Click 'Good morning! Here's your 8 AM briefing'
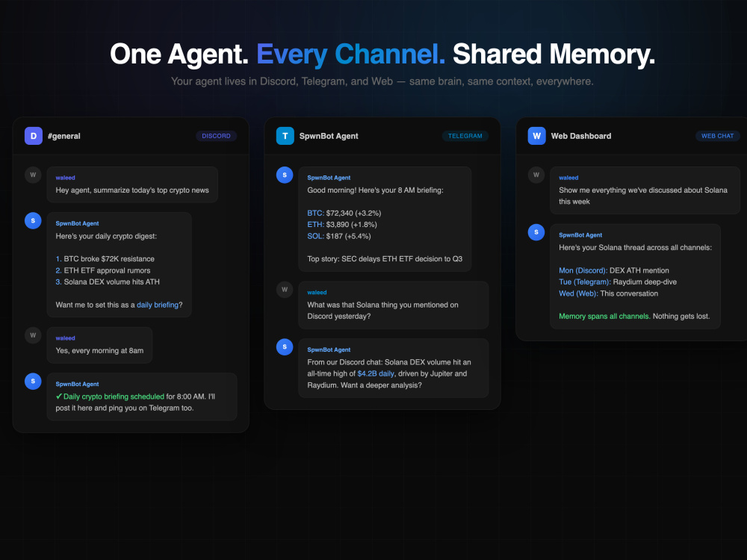Screen dimensions: 747x560 376,190
